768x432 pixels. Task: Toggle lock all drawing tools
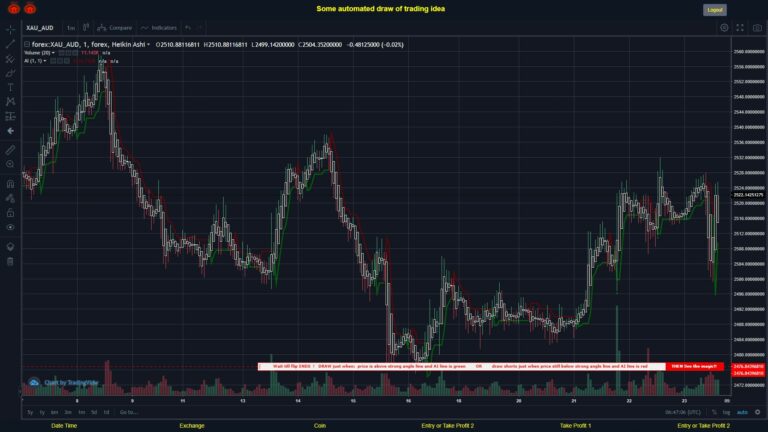pyautogui.click(x=10, y=213)
